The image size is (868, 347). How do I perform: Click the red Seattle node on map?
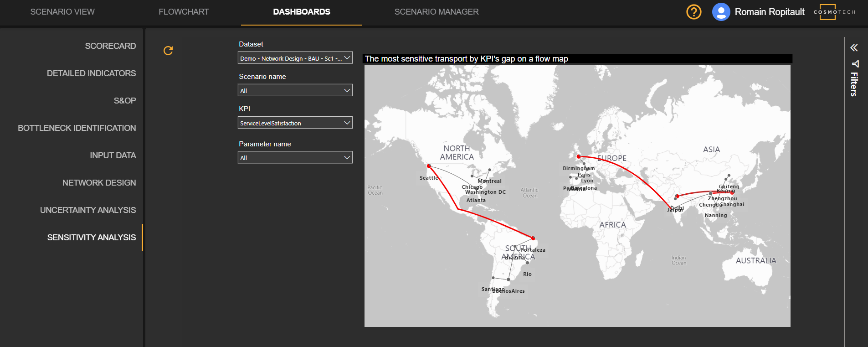click(429, 166)
